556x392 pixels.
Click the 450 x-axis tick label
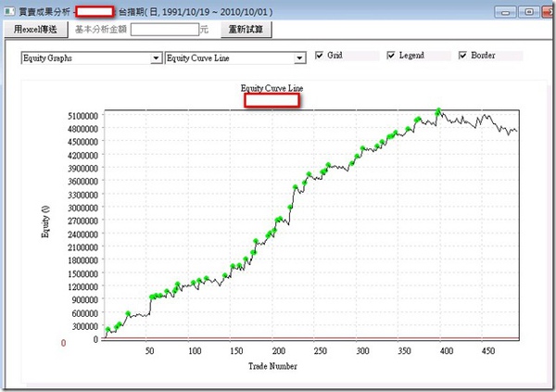[x=488, y=351]
